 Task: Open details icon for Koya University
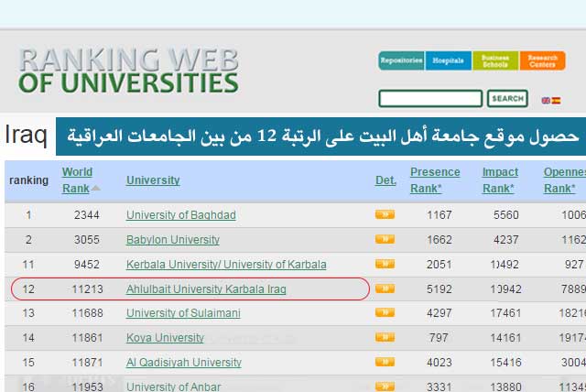(x=385, y=337)
